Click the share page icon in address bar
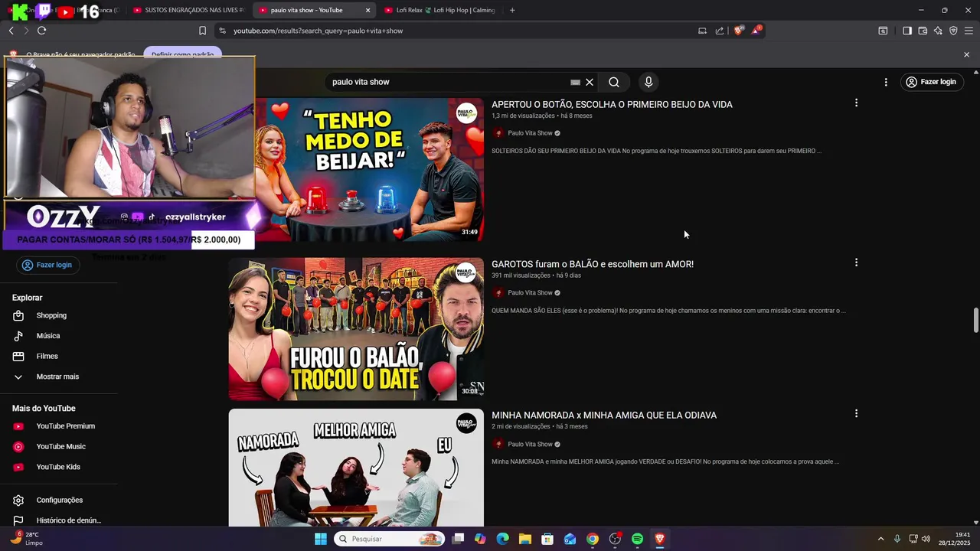Viewport: 980px width, 551px height. [x=720, y=31]
